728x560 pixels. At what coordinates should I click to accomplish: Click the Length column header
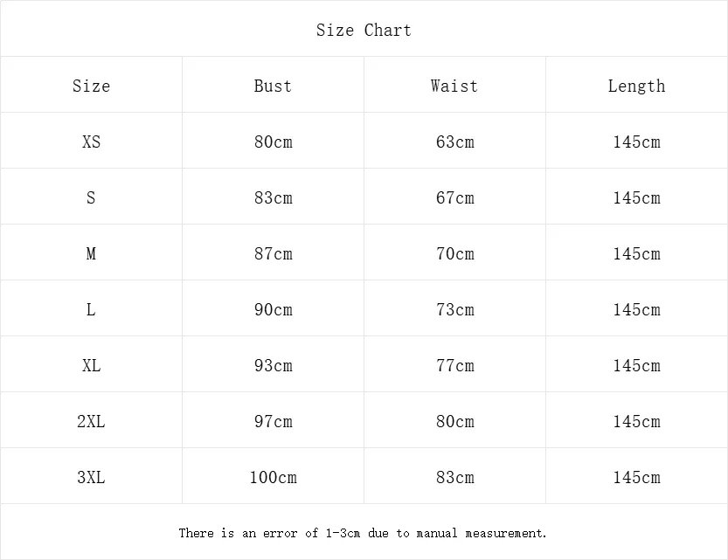pos(636,86)
